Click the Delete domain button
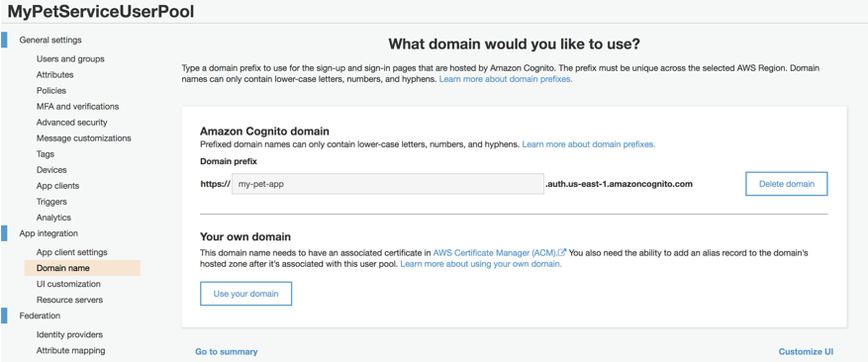868x362 pixels. [x=787, y=184]
